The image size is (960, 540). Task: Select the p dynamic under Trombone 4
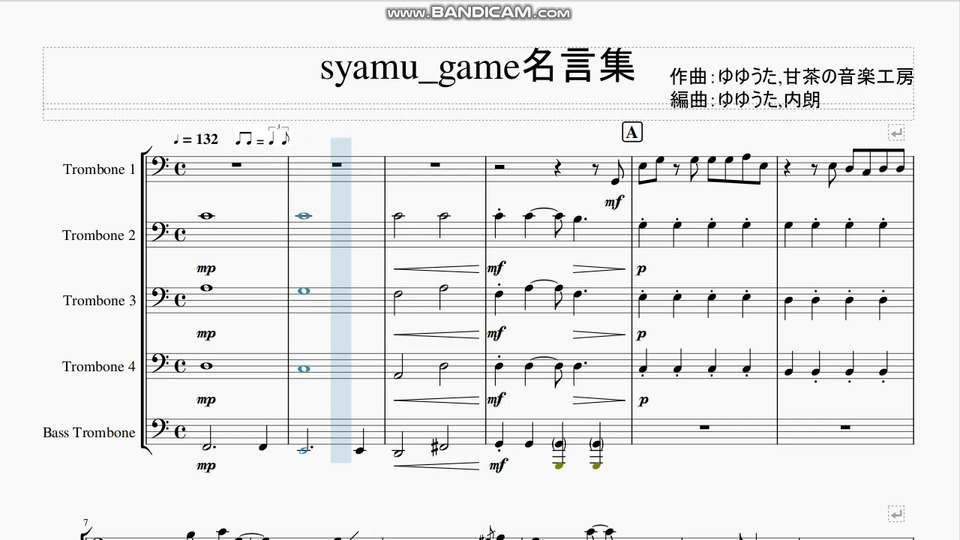coord(643,400)
